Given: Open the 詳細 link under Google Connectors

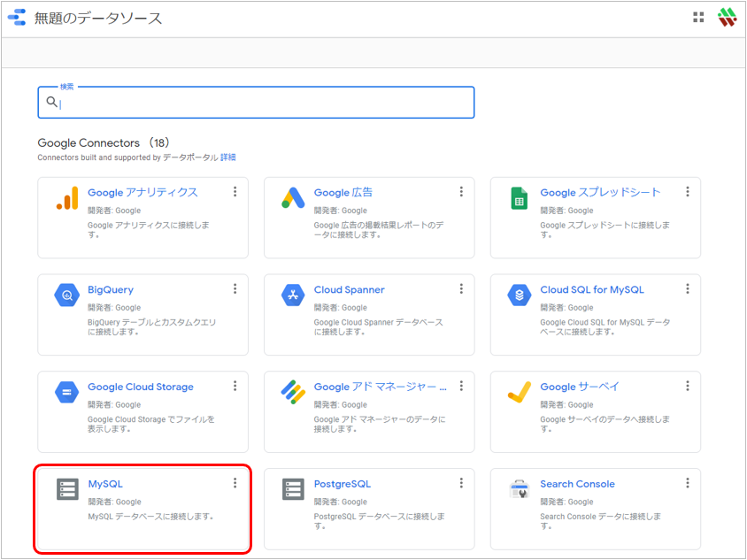Looking at the screenshot, I should coord(227,157).
